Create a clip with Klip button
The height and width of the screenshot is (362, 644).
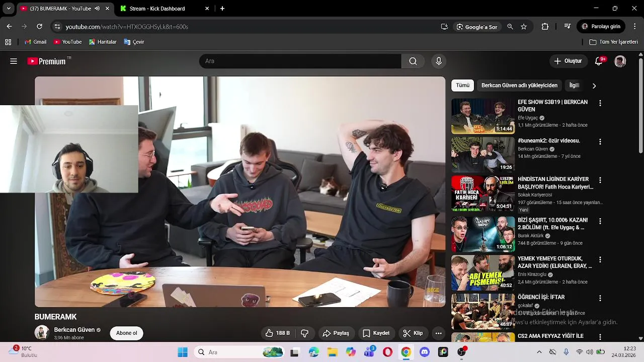pos(413,333)
